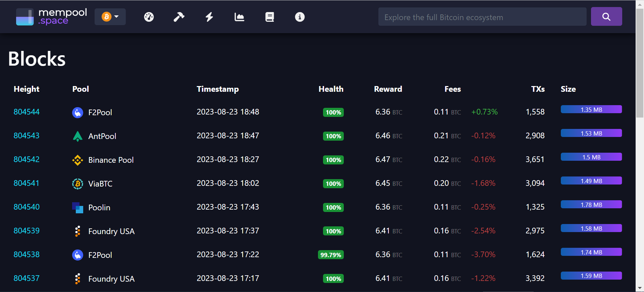Viewport: 644px width, 292px height.
Task: Select the 6.47 BTC reward value
Action: (x=389, y=159)
